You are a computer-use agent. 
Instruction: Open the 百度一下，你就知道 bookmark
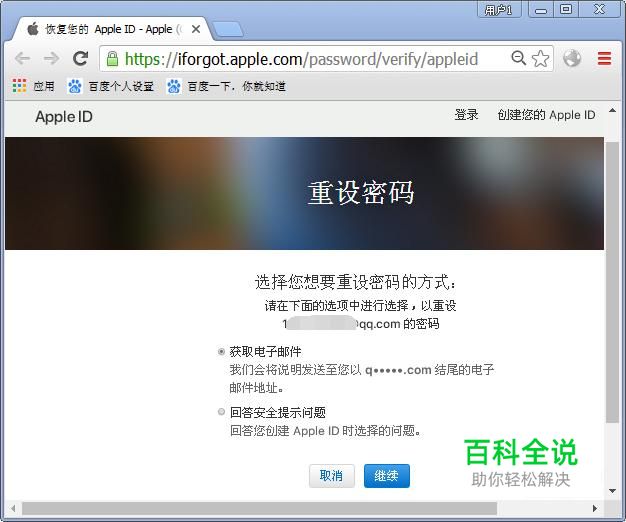(x=226, y=86)
